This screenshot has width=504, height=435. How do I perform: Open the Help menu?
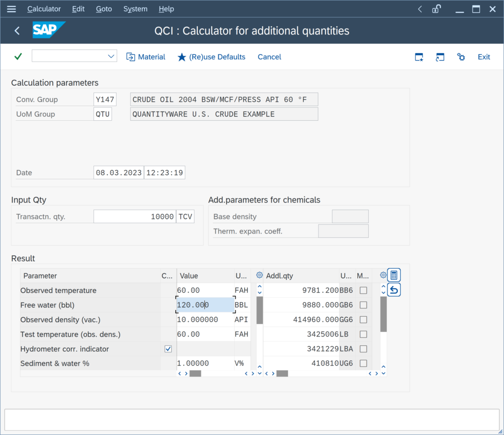point(166,9)
